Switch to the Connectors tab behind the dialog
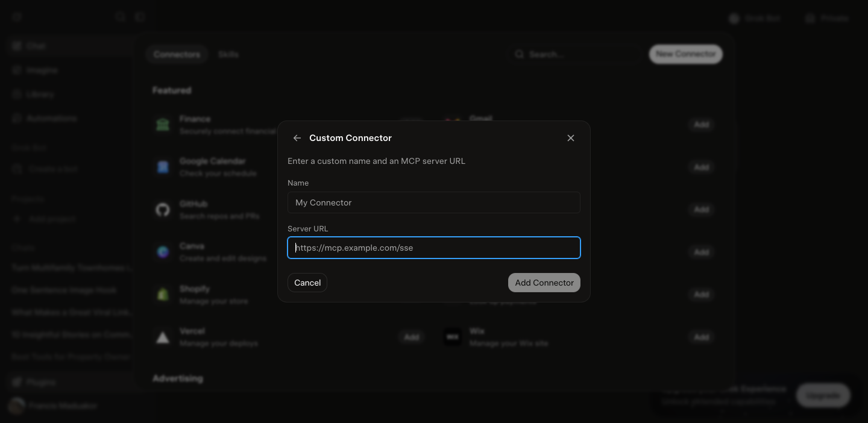This screenshot has width=868, height=423. pos(177,54)
